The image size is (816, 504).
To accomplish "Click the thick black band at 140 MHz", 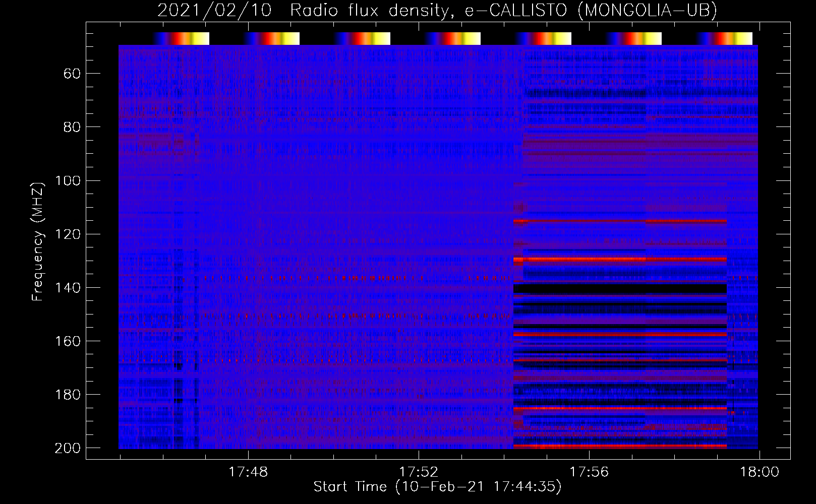I will point(620,288).
